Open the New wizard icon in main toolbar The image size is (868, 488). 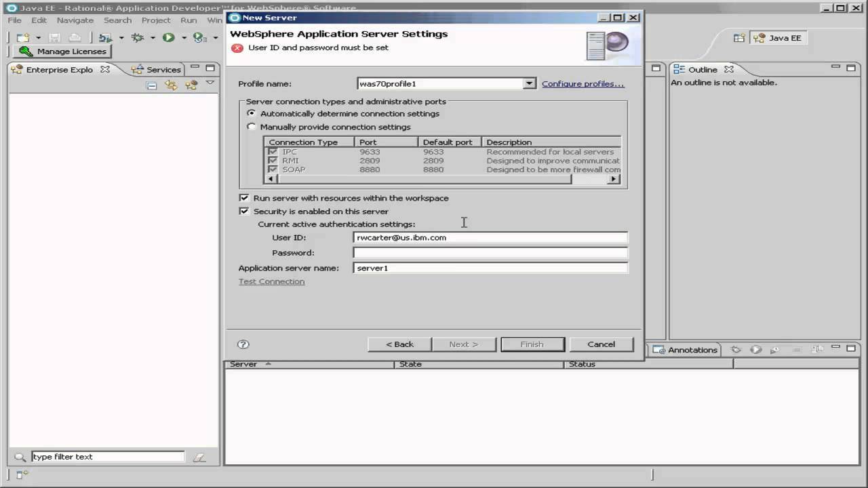[x=23, y=38]
